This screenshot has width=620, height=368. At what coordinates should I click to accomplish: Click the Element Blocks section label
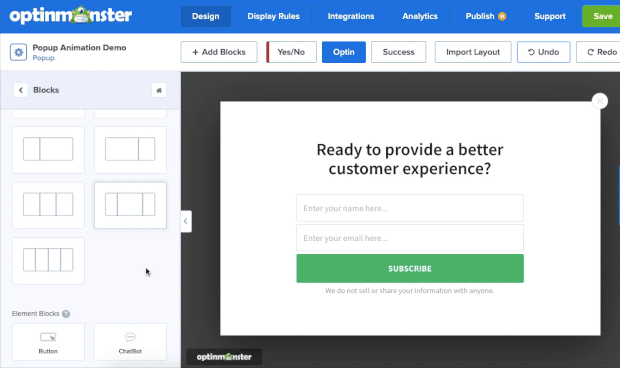36,313
